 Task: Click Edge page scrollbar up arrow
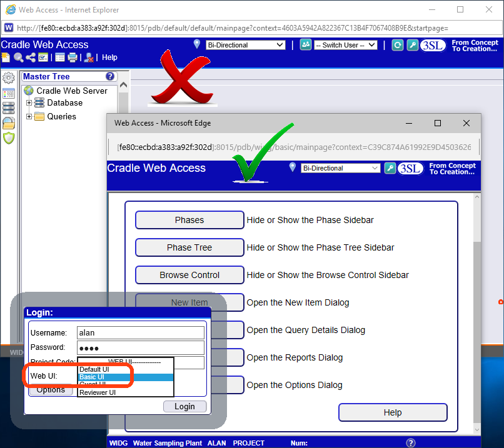(477, 197)
